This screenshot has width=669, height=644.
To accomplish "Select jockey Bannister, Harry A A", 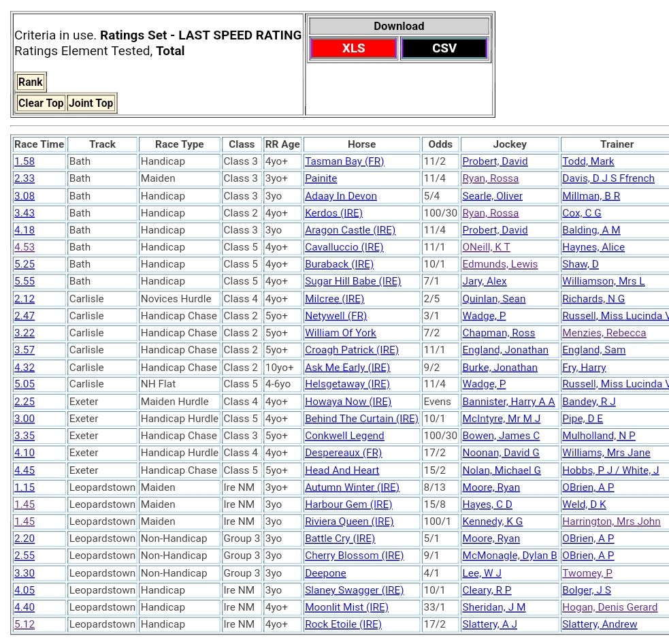I will pos(508,402).
